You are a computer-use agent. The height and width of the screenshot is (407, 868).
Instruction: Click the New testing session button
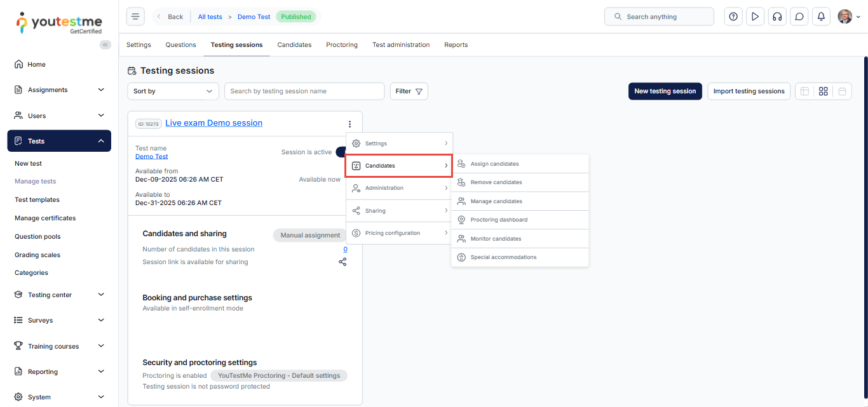click(x=665, y=91)
